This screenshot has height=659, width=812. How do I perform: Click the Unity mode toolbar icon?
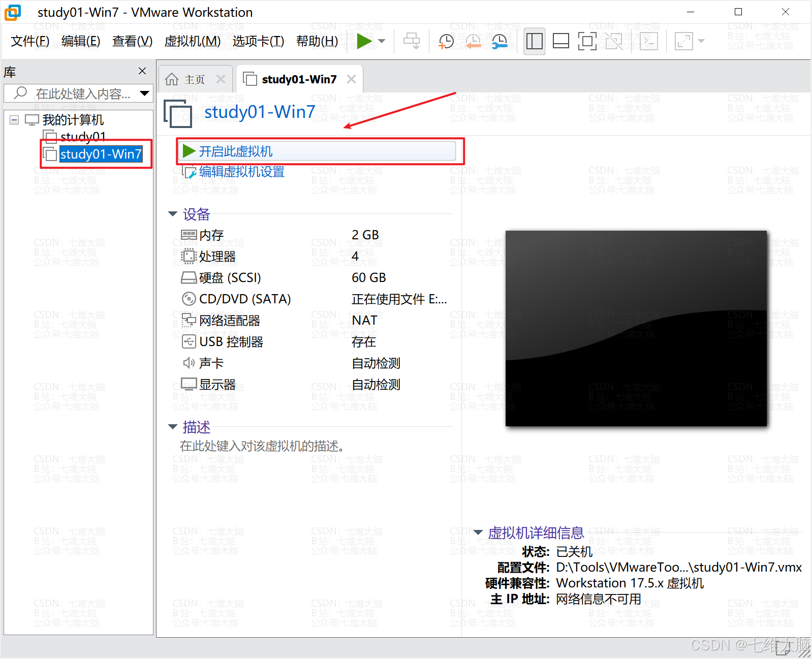click(613, 41)
